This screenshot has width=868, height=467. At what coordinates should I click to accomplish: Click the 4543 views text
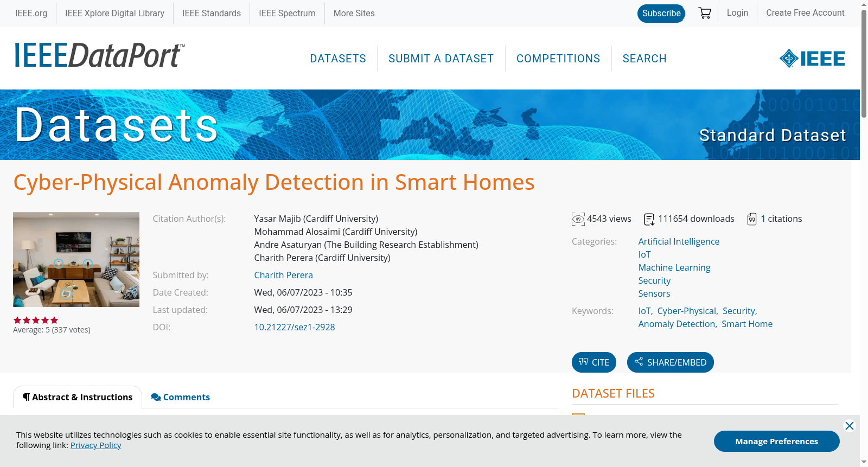point(609,219)
